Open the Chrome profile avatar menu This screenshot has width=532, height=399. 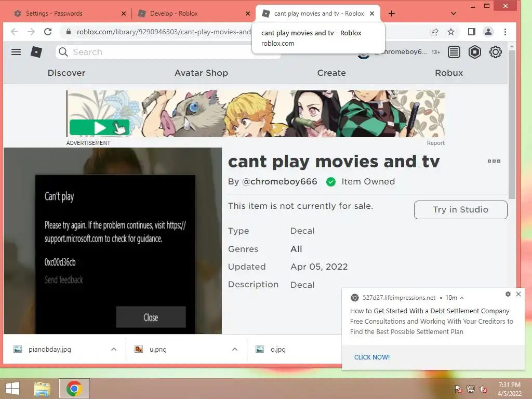point(488,32)
